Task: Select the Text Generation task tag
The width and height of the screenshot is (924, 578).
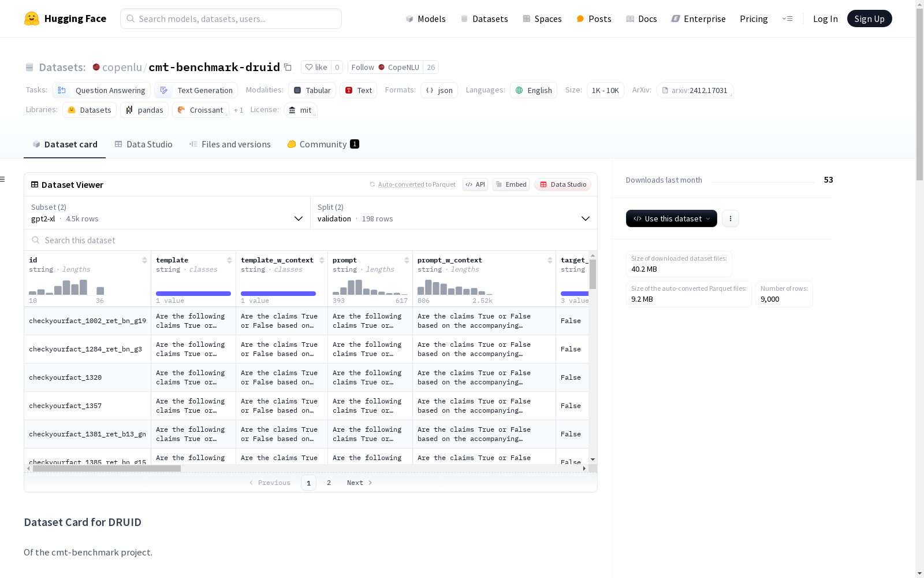Action: 196,90
